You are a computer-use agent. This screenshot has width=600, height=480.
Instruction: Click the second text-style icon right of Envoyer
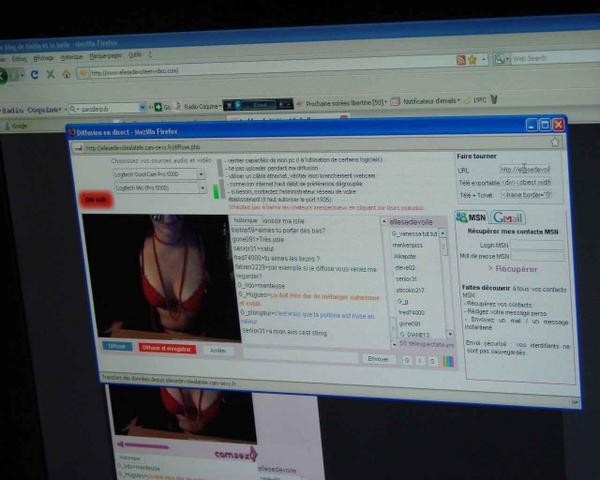click(x=420, y=361)
